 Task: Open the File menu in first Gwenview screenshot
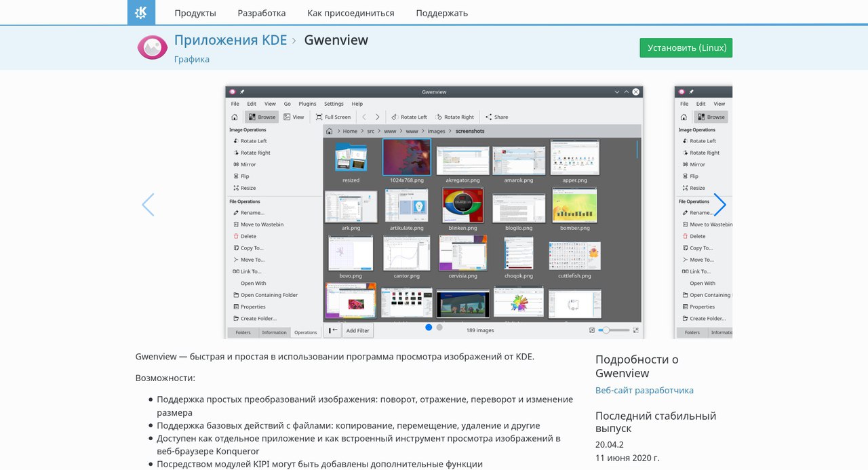click(x=235, y=104)
